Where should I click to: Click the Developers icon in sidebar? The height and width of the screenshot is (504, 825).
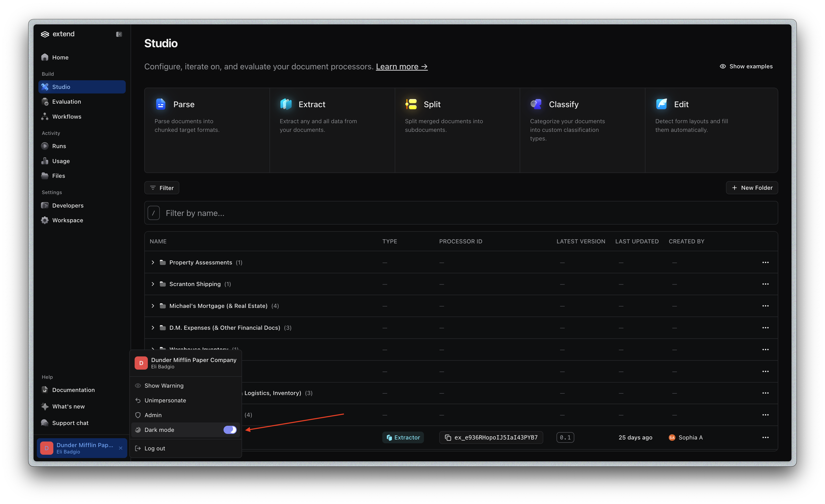coord(44,205)
